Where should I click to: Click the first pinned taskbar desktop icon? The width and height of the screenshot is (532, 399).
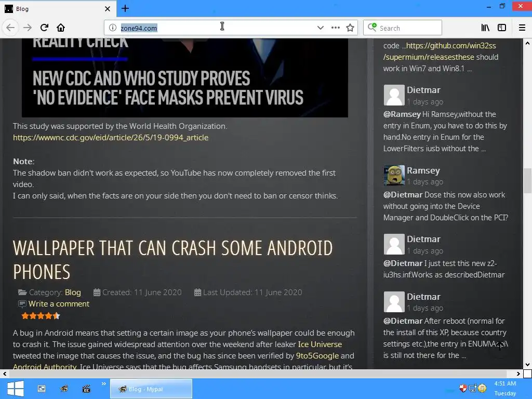[x=42, y=389]
